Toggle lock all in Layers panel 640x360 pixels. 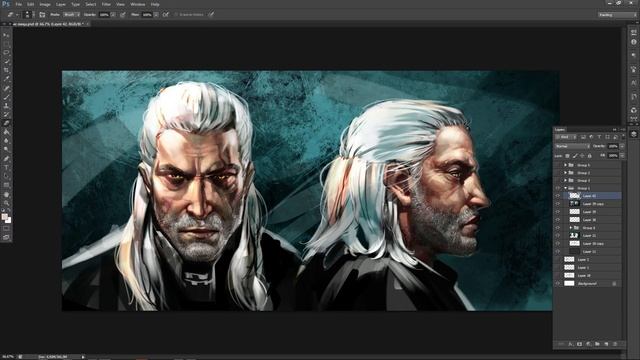pyautogui.click(x=590, y=156)
